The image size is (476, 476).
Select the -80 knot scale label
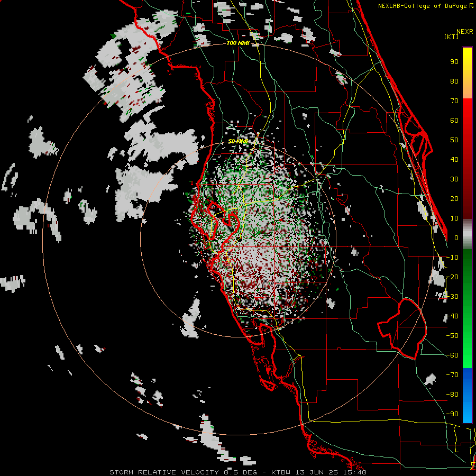452,395
